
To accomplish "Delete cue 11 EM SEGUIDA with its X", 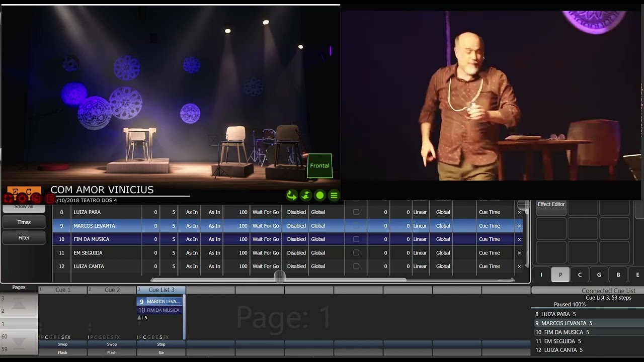I will (x=519, y=253).
